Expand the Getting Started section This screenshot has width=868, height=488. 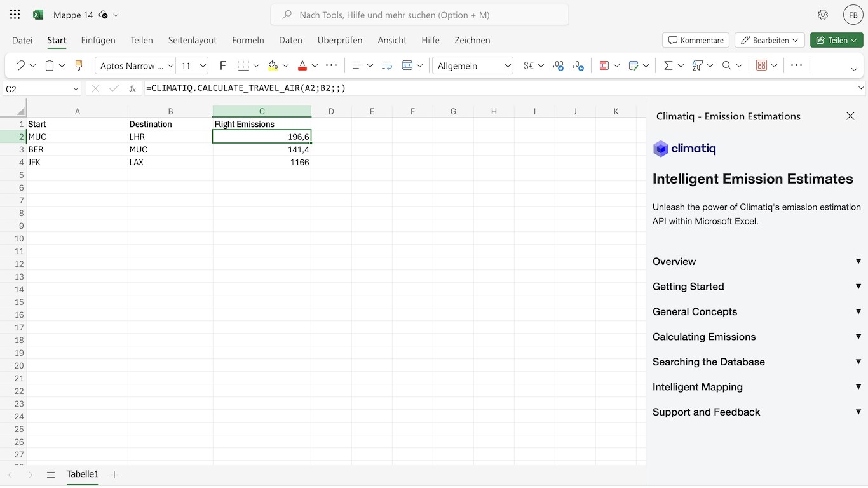(757, 287)
